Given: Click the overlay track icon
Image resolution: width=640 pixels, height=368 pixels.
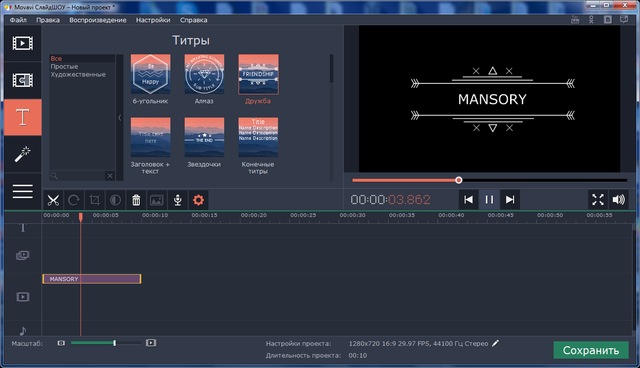Looking at the screenshot, I should 23,255.
